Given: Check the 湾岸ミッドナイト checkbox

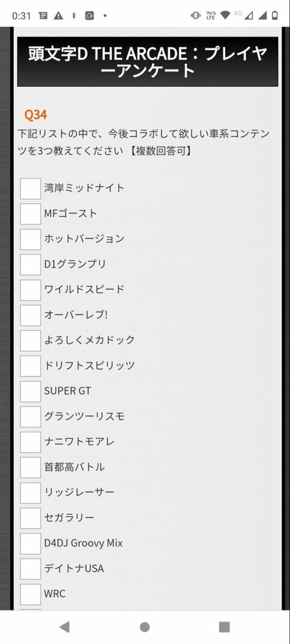Looking at the screenshot, I should pos(30,189).
